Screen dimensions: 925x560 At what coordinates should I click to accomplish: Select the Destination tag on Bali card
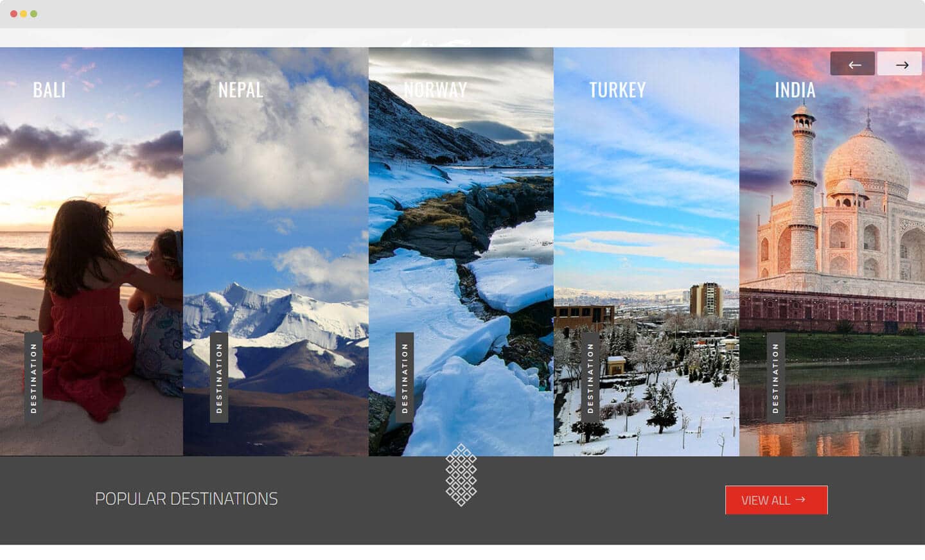tap(33, 378)
